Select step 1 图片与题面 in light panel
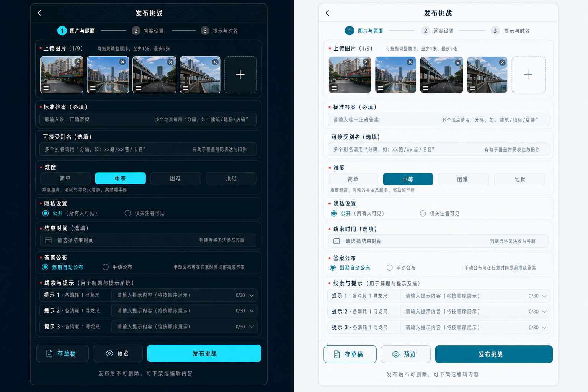Image resolution: width=588 pixels, height=392 pixels. point(364,31)
